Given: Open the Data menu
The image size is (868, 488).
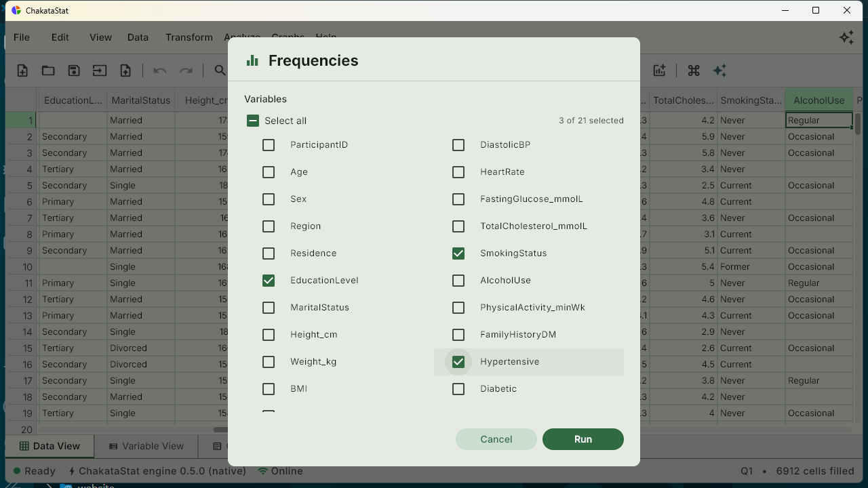Looking at the screenshot, I should 138,37.
